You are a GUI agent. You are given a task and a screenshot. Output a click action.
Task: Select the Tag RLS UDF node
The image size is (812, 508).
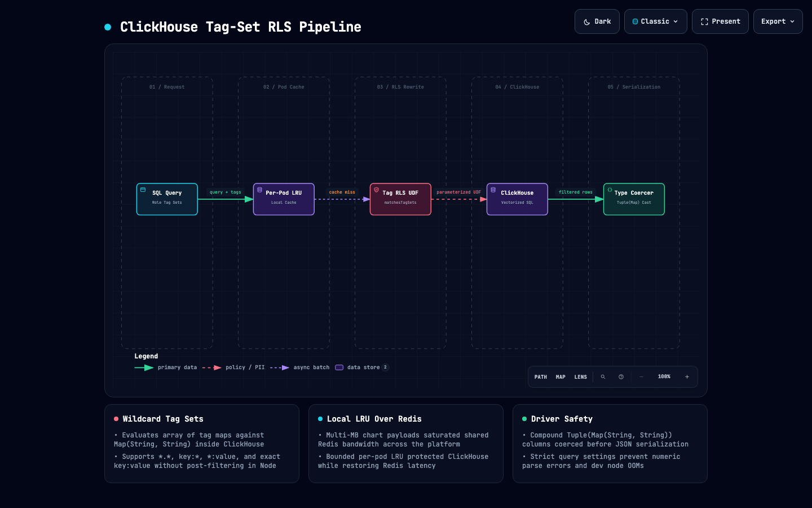coord(400,199)
